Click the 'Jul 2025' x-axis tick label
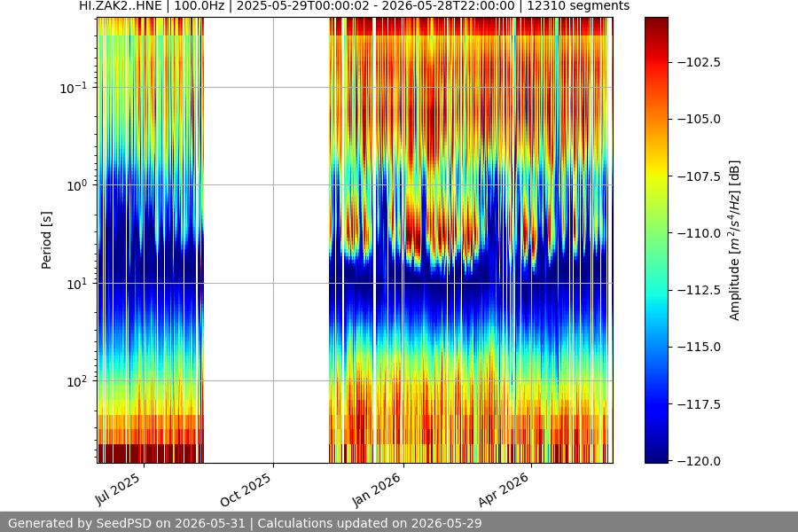The image size is (798, 532). (x=118, y=489)
